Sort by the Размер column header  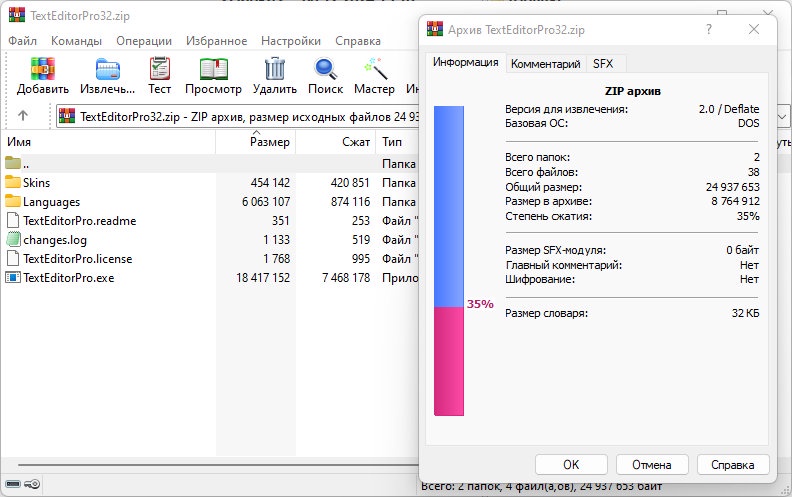click(256, 142)
